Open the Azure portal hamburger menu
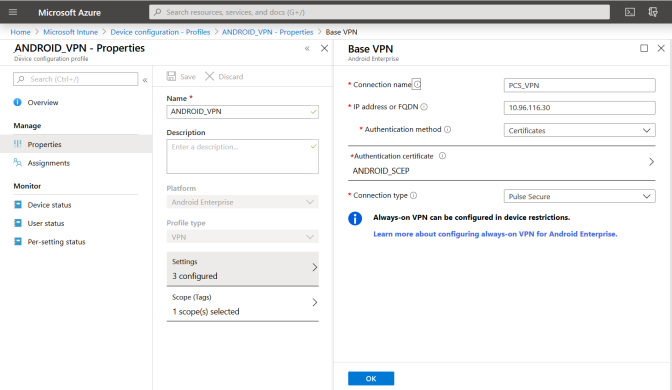The height and width of the screenshot is (390, 672). coord(13,12)
